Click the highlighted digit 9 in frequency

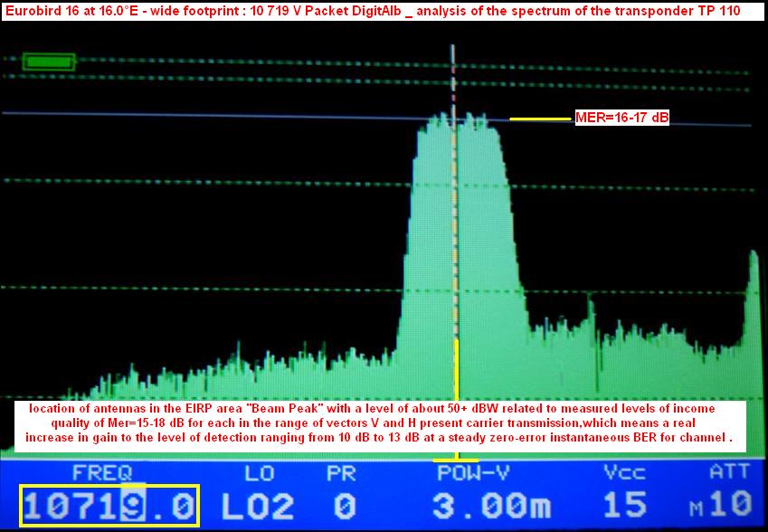click(132, 506)
